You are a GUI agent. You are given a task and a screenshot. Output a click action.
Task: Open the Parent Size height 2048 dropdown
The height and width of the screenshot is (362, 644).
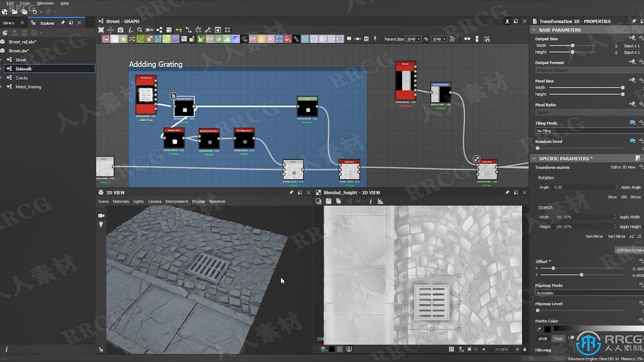(439, 39)
